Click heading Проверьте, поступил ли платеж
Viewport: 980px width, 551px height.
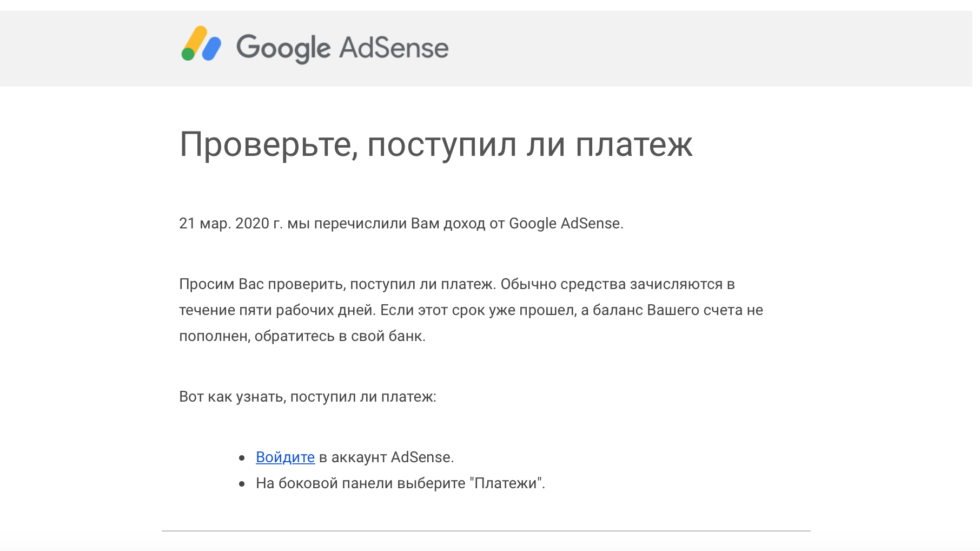point(436,145)
